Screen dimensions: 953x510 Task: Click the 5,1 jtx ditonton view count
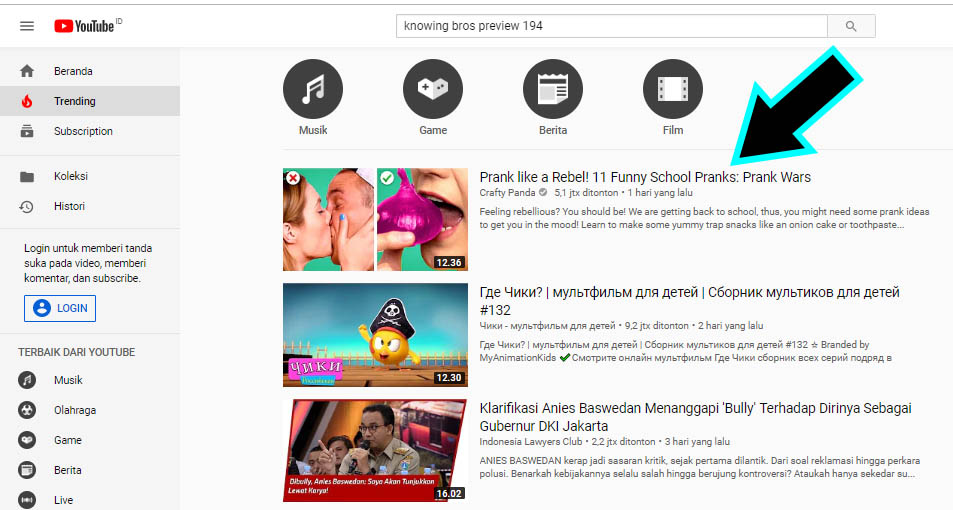click(586, 193)
